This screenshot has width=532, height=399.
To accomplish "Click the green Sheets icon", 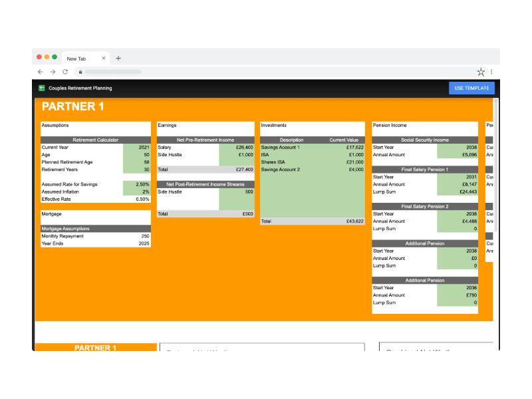I will point(42,88).
